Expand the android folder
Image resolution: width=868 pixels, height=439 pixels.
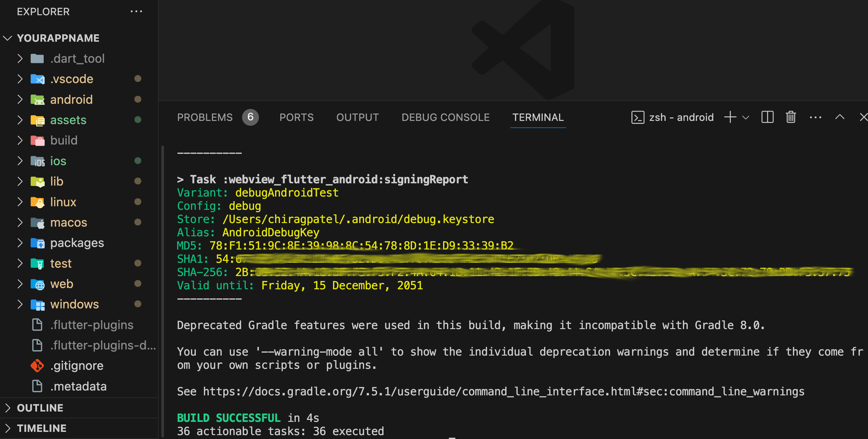click(x=71, y=99)
